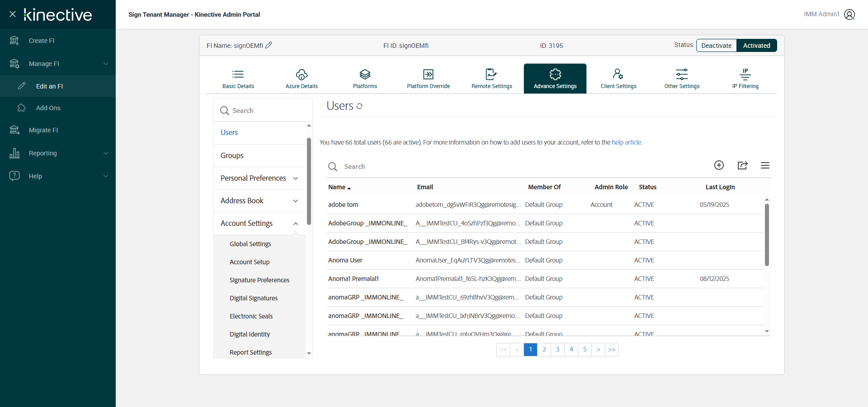Open the IMM Admin1 profile icon
The image size is (868, 407).
point(849,14)
